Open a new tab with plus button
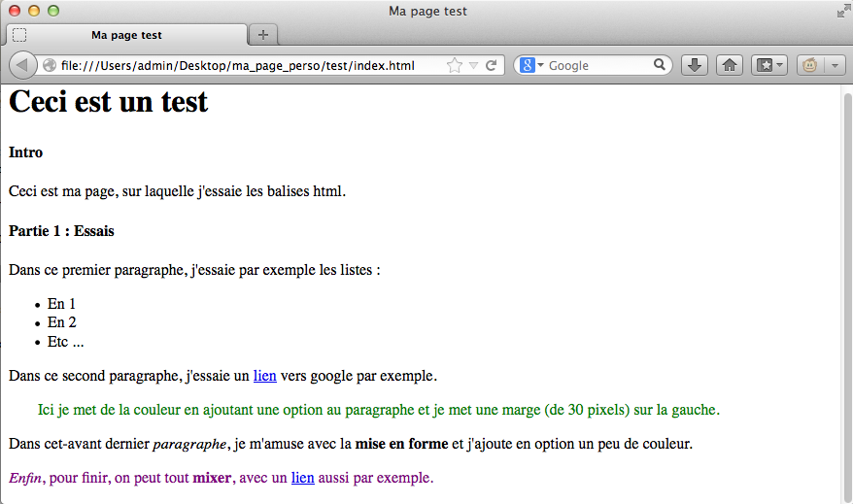Screen dimensions: 853x504 point(263,35)
